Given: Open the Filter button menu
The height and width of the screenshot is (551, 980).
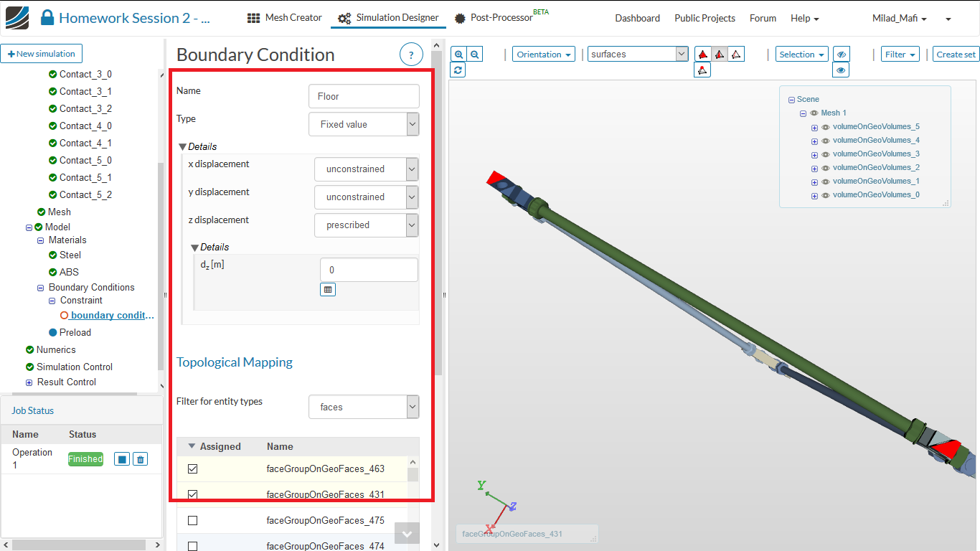Looking at the screenshot, I should 900,55.
